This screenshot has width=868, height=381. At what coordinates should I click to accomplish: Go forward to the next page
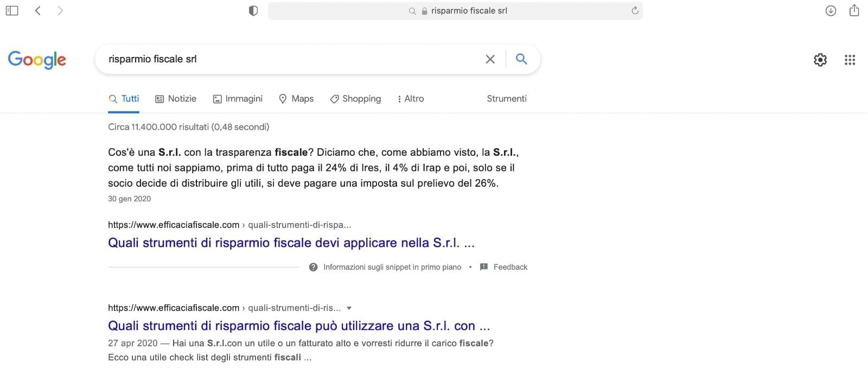pos(60,10)
